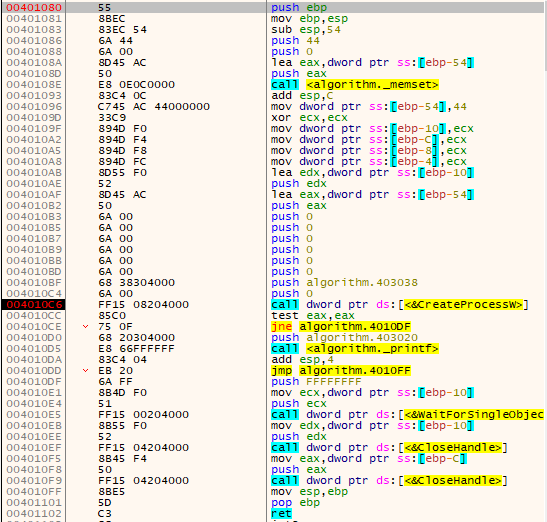Screen dimensions: 547x522
Task: Click the jmp algorithm.4010FF instruction
Action: click(x=341, y=371)
